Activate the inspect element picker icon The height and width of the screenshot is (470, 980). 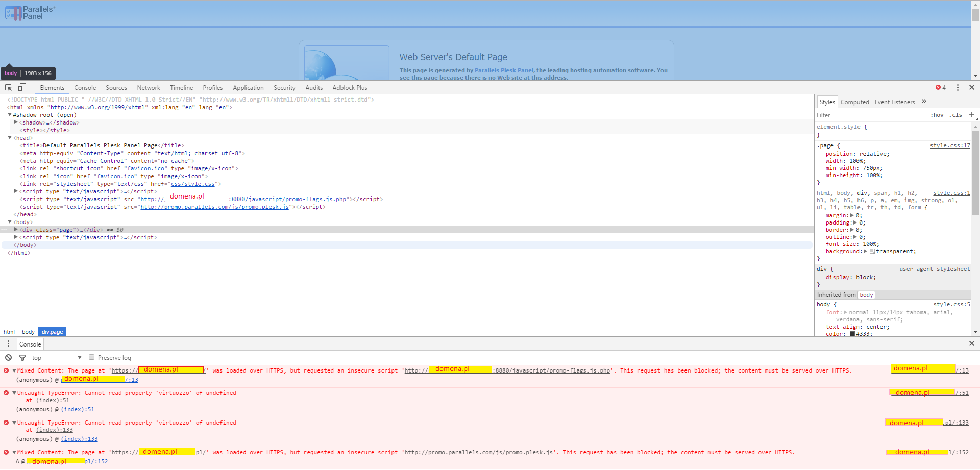click(x=8, y=88)
